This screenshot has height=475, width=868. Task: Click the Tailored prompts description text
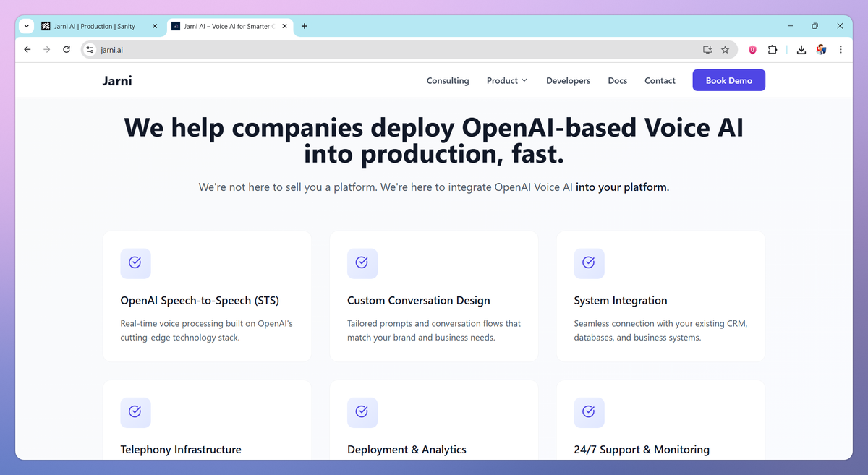point(434,330)
